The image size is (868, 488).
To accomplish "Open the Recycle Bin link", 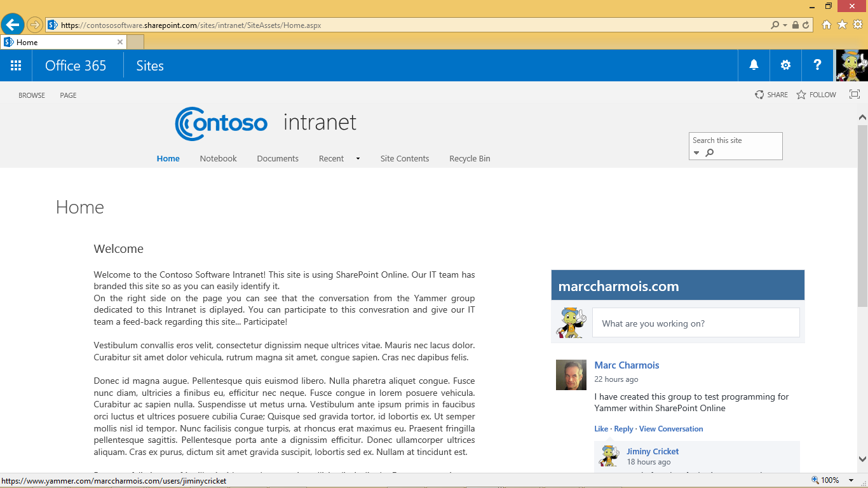I will pyautogui.click(x=470, y=159).
